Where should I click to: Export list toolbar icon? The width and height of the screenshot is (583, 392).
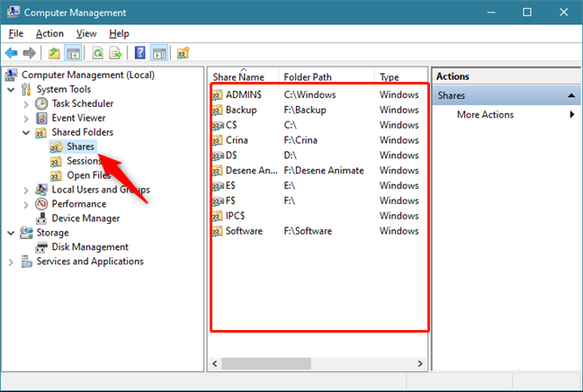coord(116,53)
